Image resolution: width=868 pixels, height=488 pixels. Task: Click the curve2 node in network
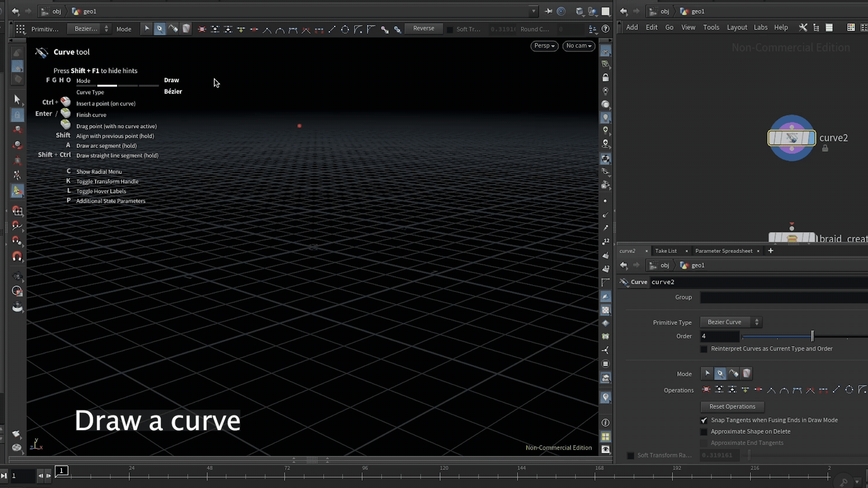click(x=792, y=138)
